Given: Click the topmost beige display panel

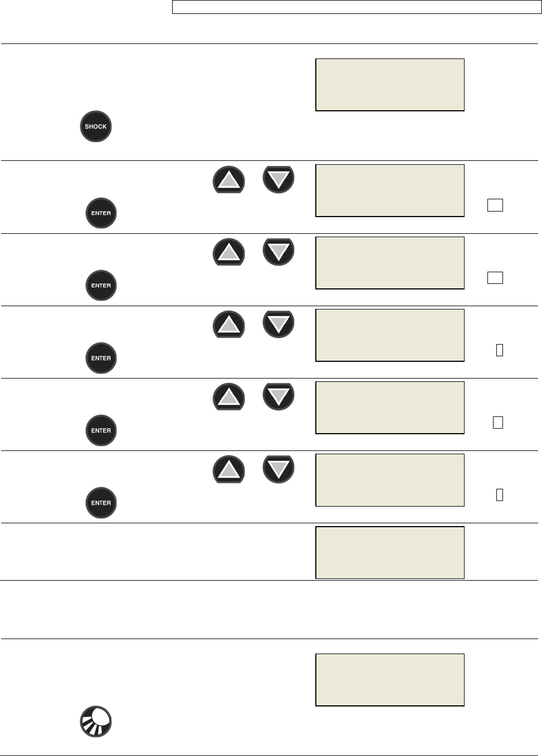Looking at the screenshot, I should pos(390,85).
